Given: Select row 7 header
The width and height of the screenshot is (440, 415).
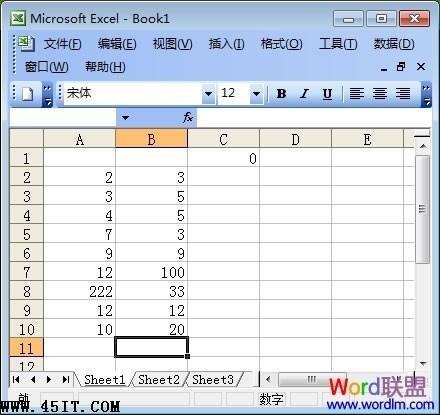Looking at the screenshot, I should (27, 272).
